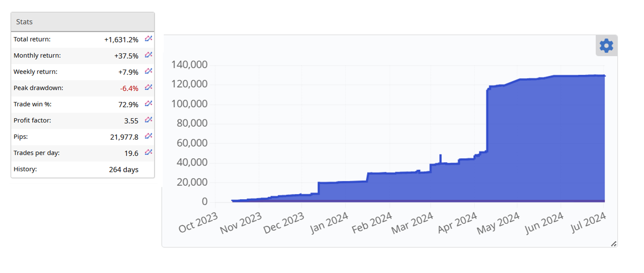
Task: Click the 40,000 y-axis label
Action: (192, 162)
